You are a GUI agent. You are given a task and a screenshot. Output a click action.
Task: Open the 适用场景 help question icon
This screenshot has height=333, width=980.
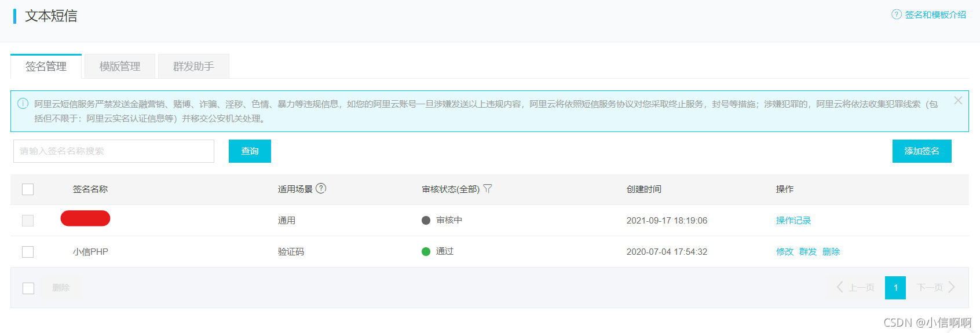click(x=321, y=188)
